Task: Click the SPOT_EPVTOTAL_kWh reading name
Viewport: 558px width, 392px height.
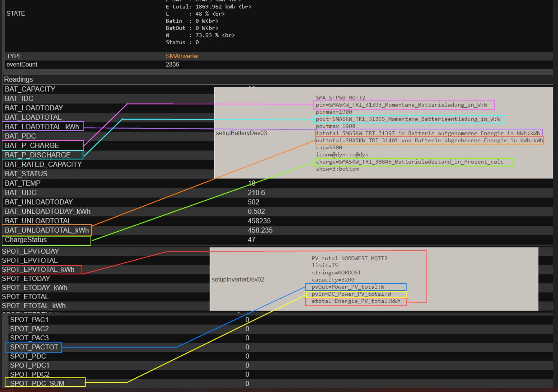Action: [38, 269]
